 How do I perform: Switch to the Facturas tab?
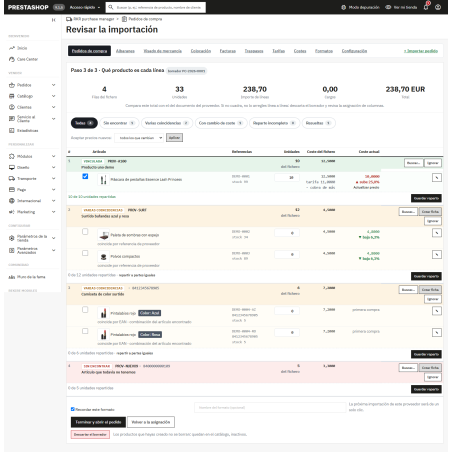[x=228, y=51]
